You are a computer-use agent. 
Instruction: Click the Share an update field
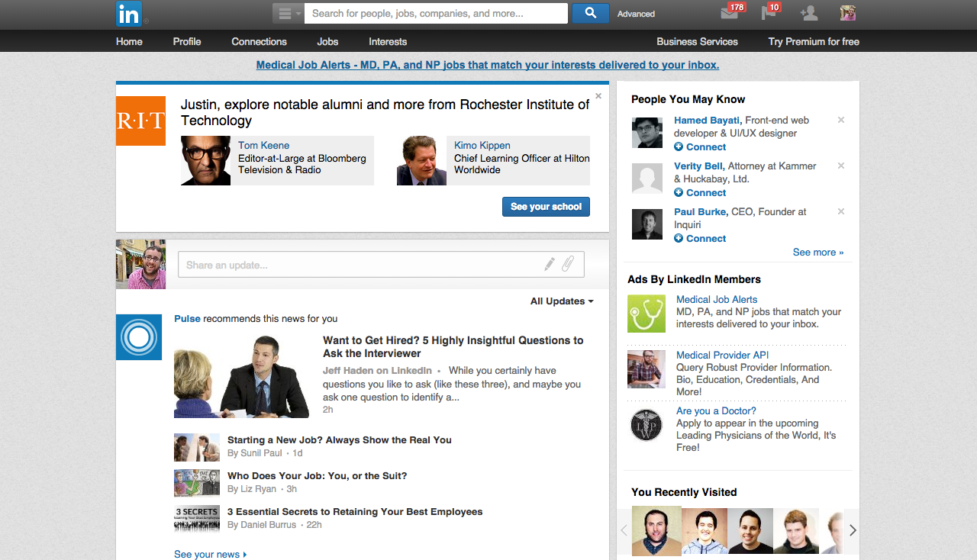381,265
